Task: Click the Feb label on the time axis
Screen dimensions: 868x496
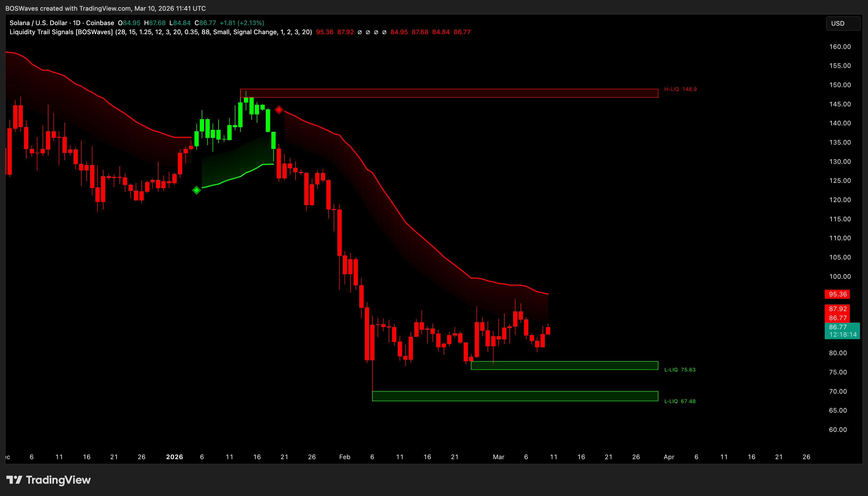Action: [345, 457]
